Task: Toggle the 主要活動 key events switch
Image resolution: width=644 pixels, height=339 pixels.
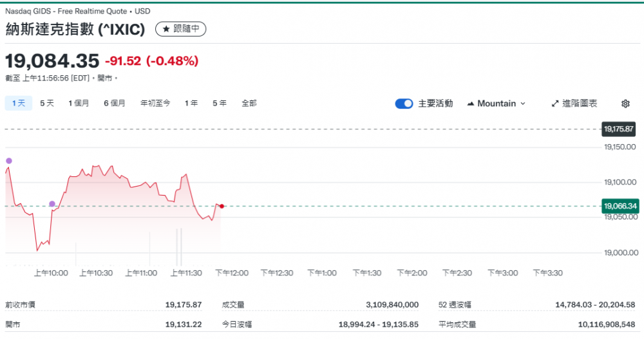Action: (404, 104)
